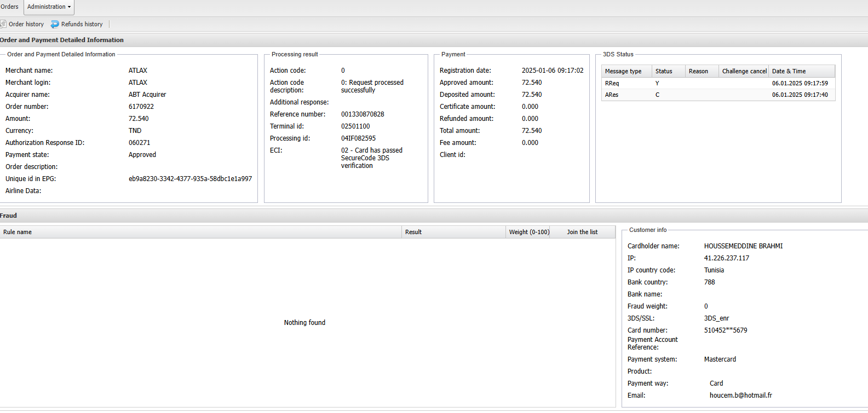The height and width of the screenshot is (413, 868).
Task: Click the Challenge cancel column header
Action: [x=744, y=71]
